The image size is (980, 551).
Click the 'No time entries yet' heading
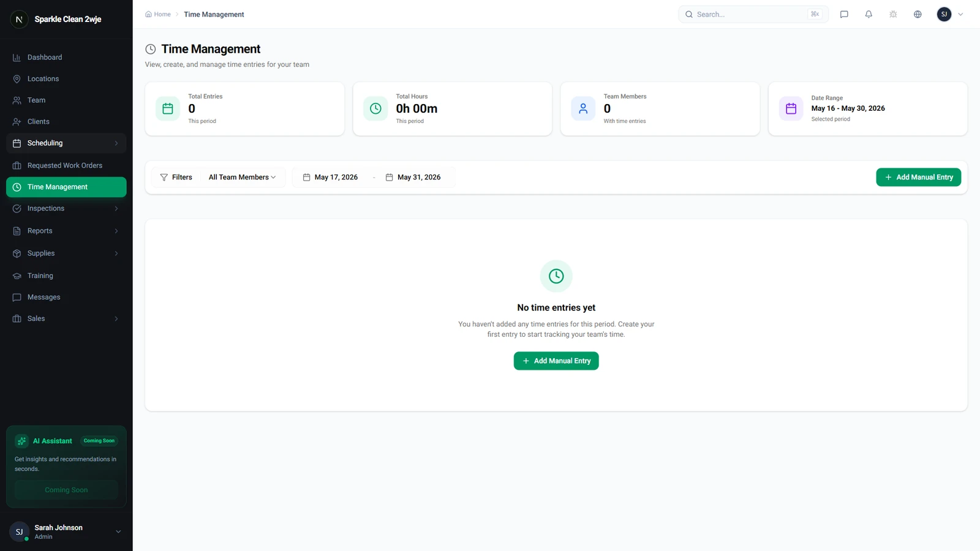coord(556,308)
